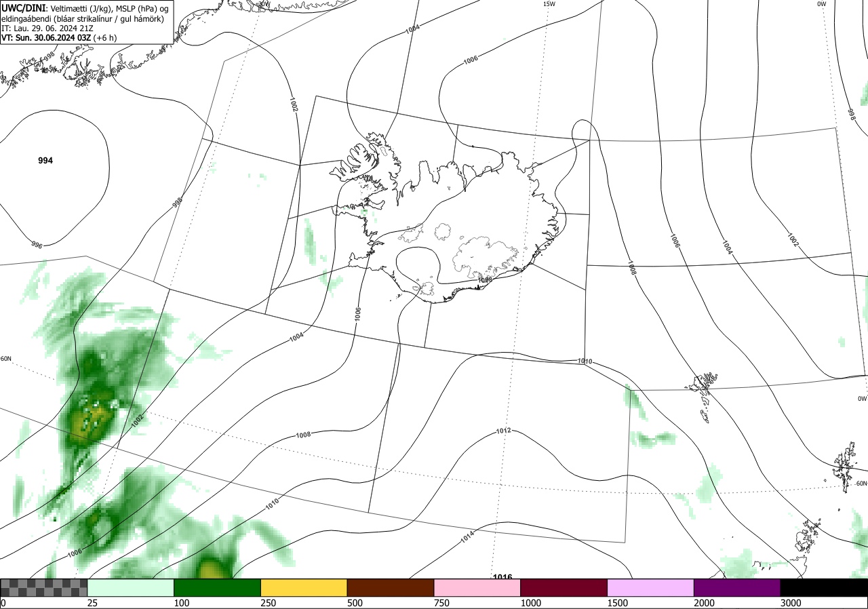Click the '250' legend scale value
Viewport: 868px width, 609px height.
pos(269,603)
